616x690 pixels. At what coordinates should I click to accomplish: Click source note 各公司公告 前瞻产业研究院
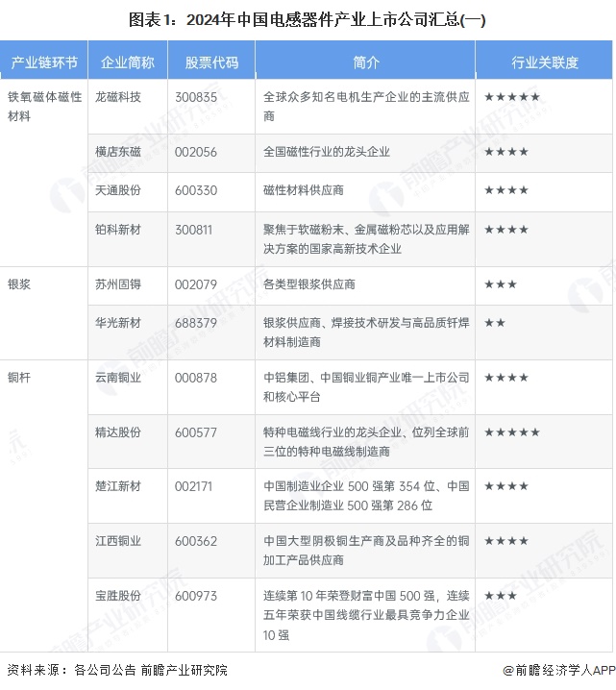(151, 670)
